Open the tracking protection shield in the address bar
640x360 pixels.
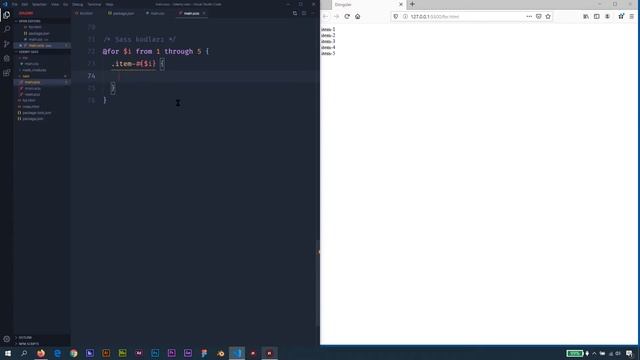396,16
